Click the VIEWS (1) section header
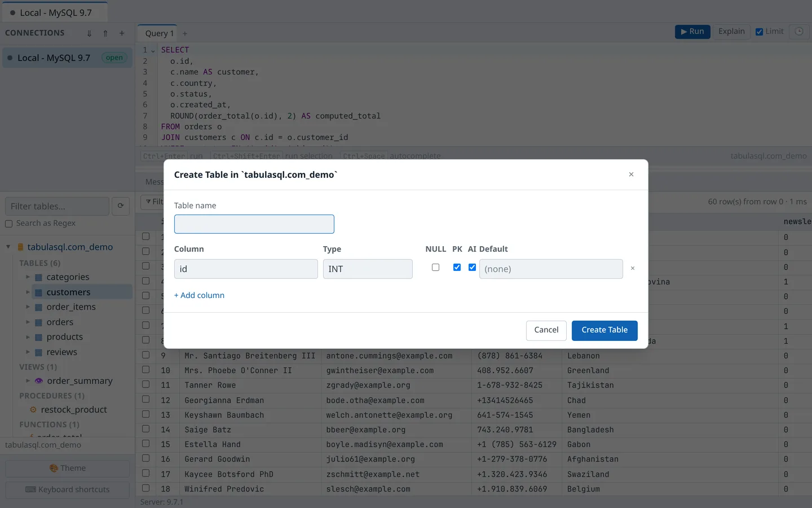 [38, 367]
